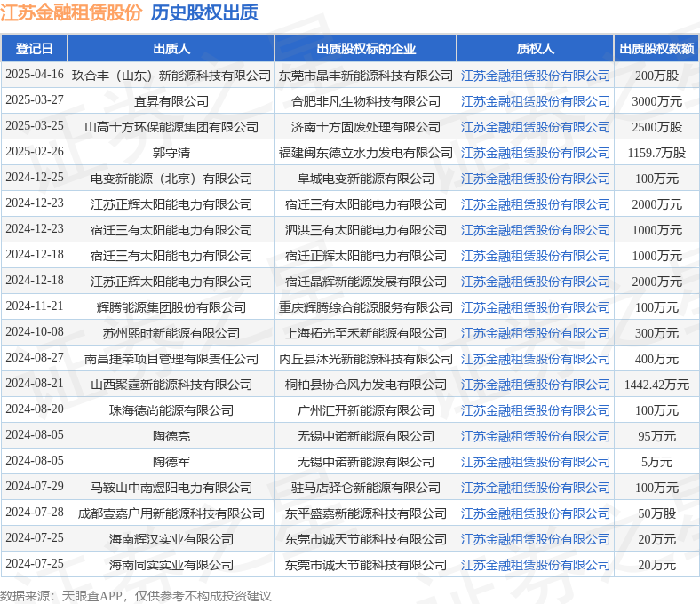Click pledgee link in the 2024-07-29 row
700x604 pixels.
536,488
